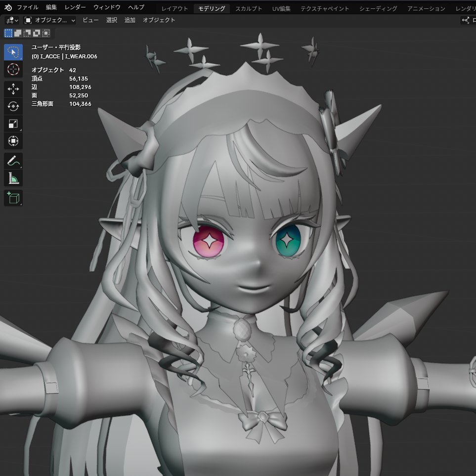Click the oval brooch on the collar
The image size is (476, 476).
pyautogui.click(x=243, y=329)
